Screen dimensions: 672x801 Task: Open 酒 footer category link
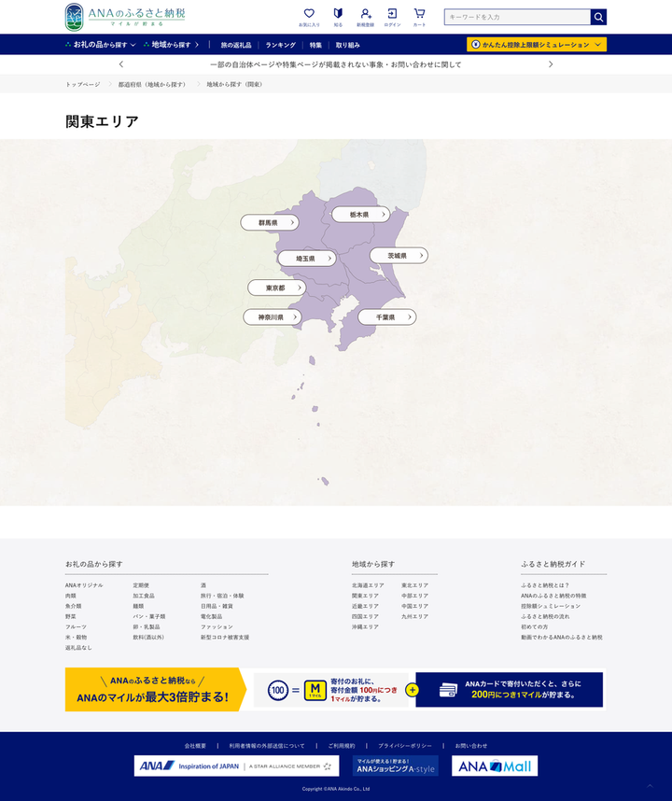coord(203,585)
